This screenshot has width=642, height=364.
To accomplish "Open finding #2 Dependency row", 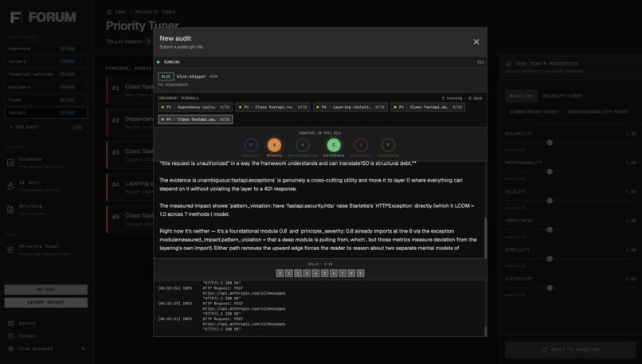I will click(130, 123).
